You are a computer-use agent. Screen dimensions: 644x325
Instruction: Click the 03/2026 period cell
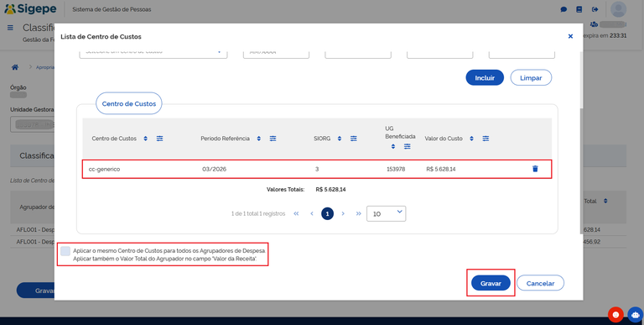[x=214, y=169]
